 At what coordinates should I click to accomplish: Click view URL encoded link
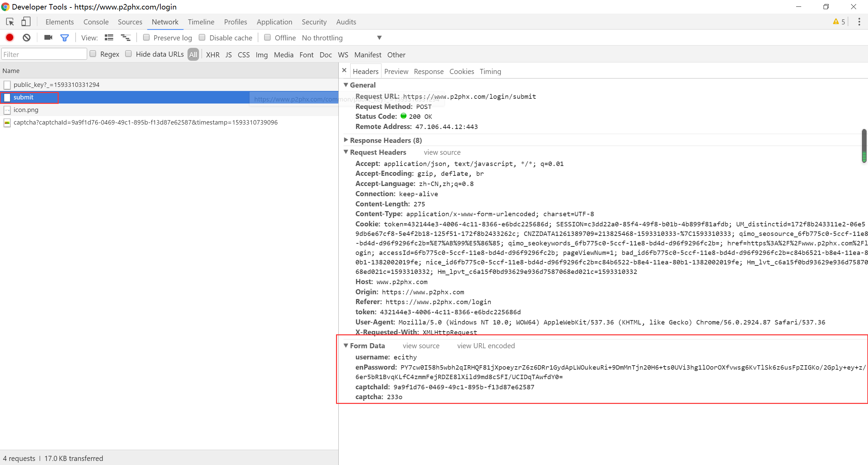pyautogui.click(x=486, y=346)
